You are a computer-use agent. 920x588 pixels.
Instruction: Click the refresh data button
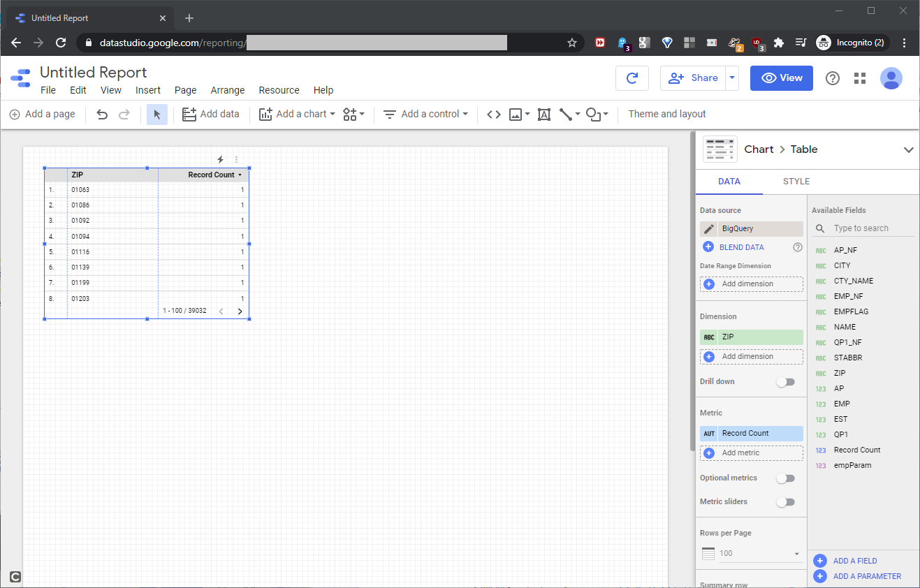pyautogui.click(x=632, y=78)
